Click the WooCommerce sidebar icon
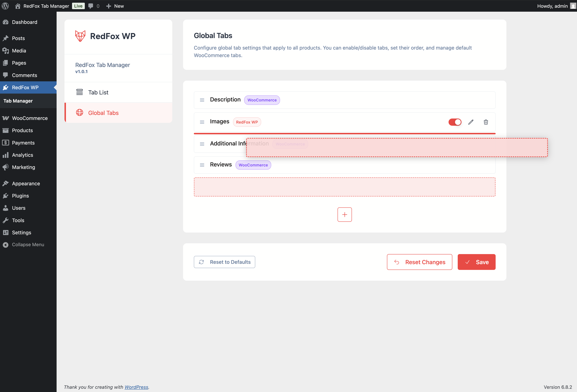577x392 pixels. pos(6,118)
